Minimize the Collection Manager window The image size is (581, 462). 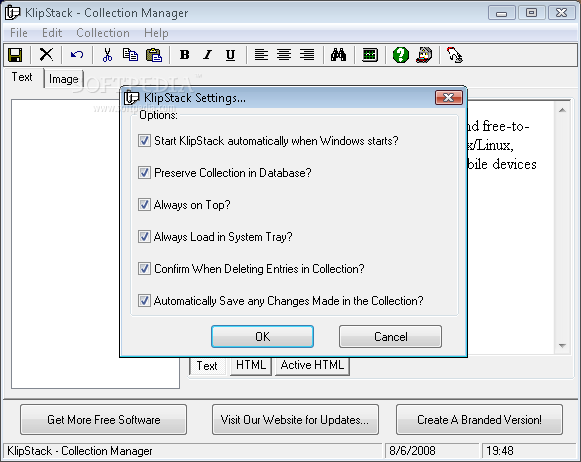tap(501, 13)
